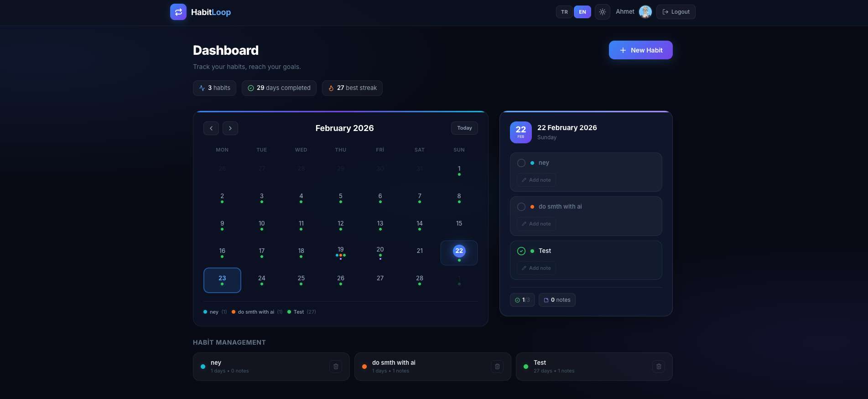Image resolution: width=868 pixels, height=399 pixels.
Task: Go to next month chevron
Action: point(230,128)
